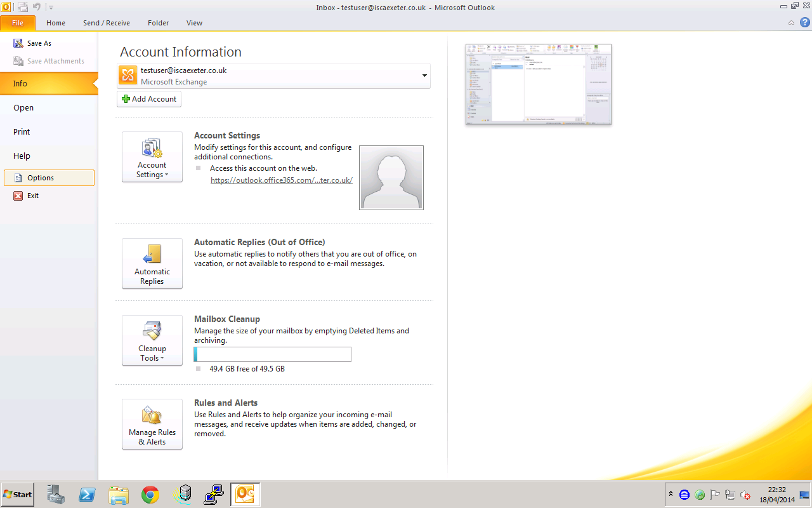Viewport: 812px width, 508px height.
Task: Open the Folder tab
Action: point(159,23)
